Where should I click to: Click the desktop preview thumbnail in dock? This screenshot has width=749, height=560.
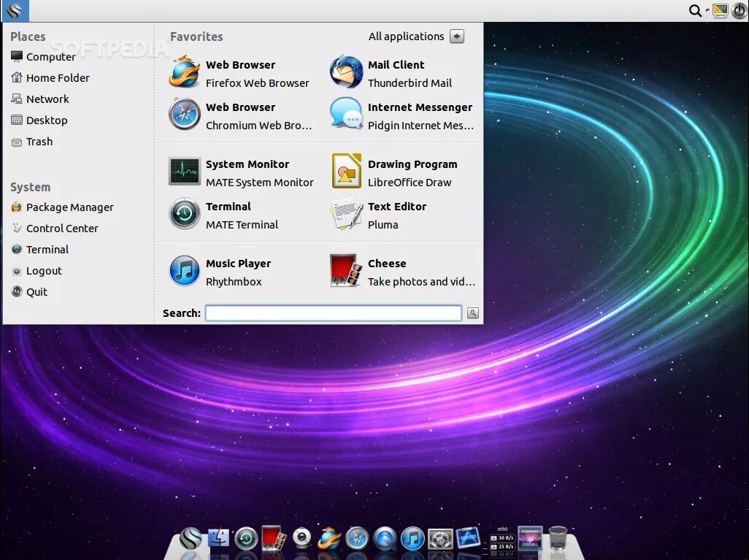click(x=530, y=538)
